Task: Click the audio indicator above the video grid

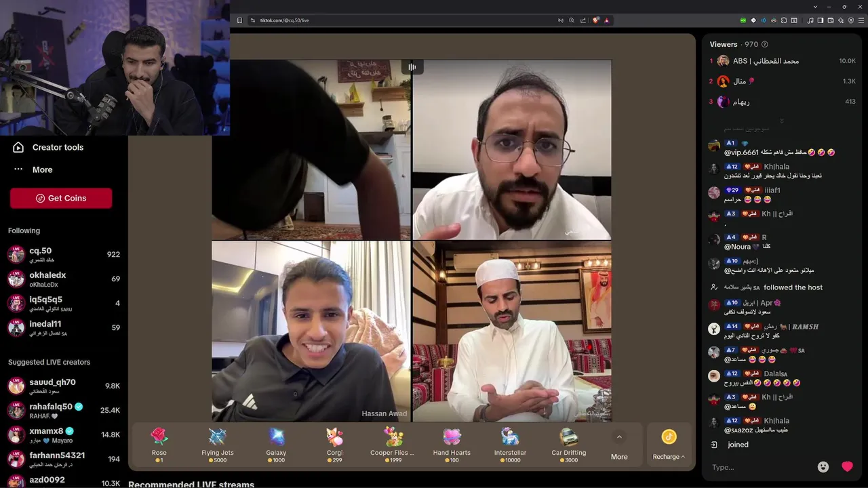Action: 412,67
